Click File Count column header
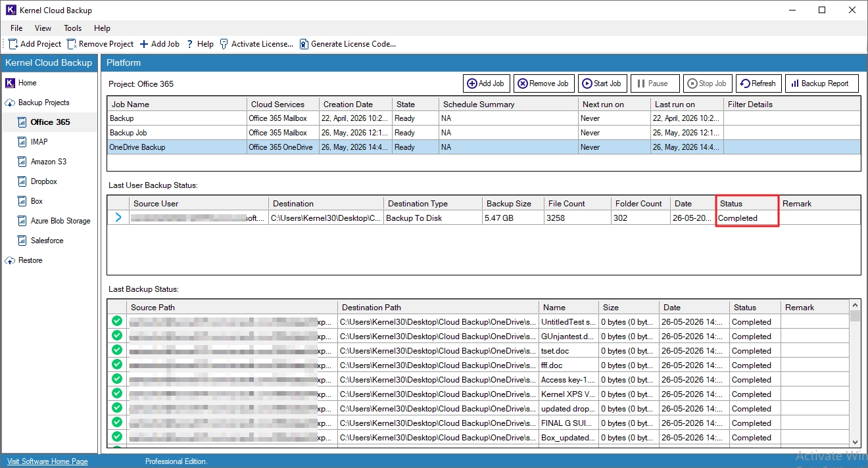868x468 pixels. (577, 203)
